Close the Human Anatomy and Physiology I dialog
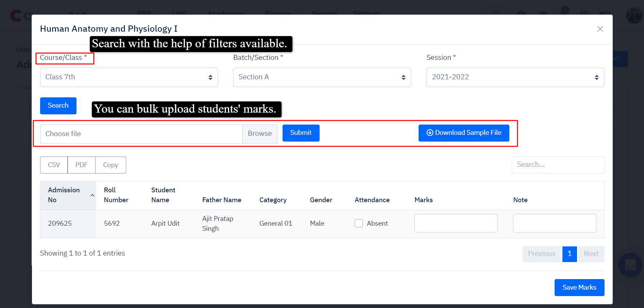 (x=600, y=29)
